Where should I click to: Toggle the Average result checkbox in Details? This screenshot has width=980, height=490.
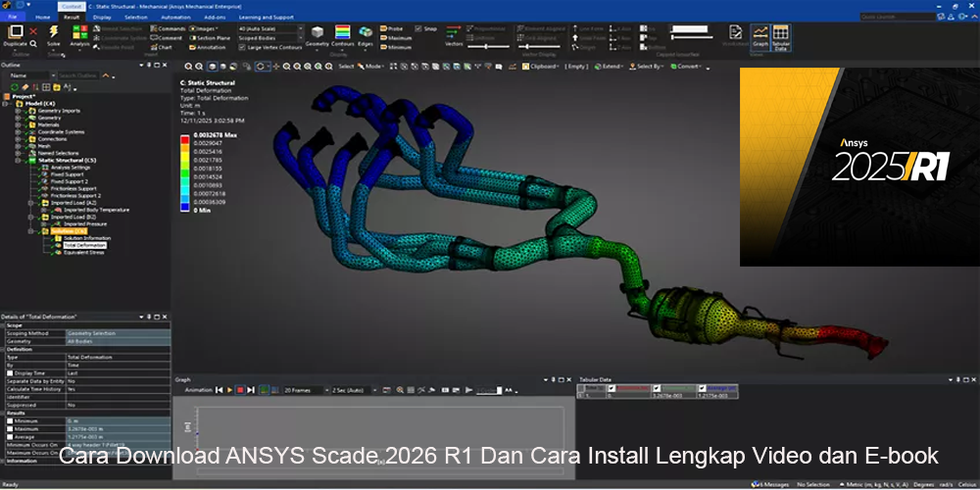(x=10, y=437)
